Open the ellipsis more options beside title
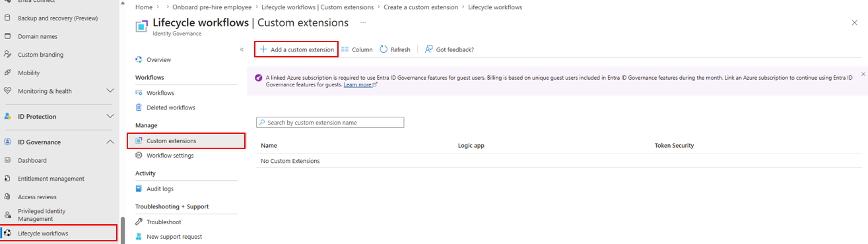Screen dimensions: 868x244 pyautogui.click(x=363, y=23)
